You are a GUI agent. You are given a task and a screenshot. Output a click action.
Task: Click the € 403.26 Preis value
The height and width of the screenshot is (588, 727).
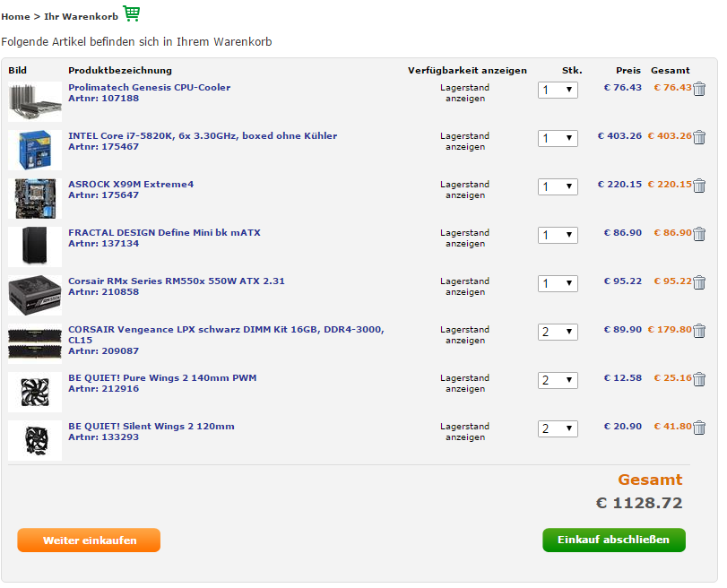click(x=620, y=136)
